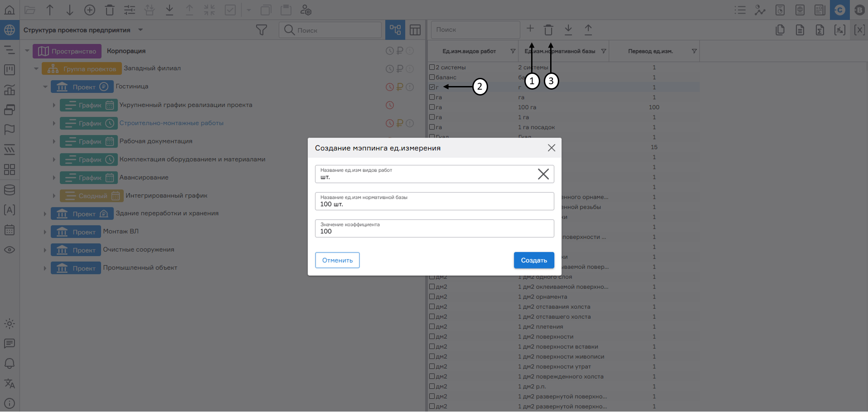This screenshot has width=868, height=412.
Task: Check the 'баланс' row checkbox
Action: 431,77
